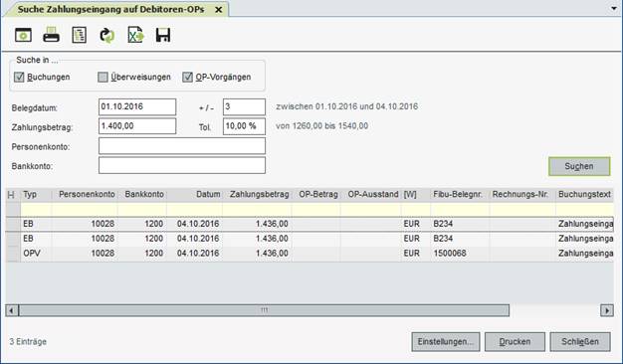Image resolution: width=623 pixels, height=364 pixels.
Task: Click into the Personenkonto input field
Action: tap(182, 146)
